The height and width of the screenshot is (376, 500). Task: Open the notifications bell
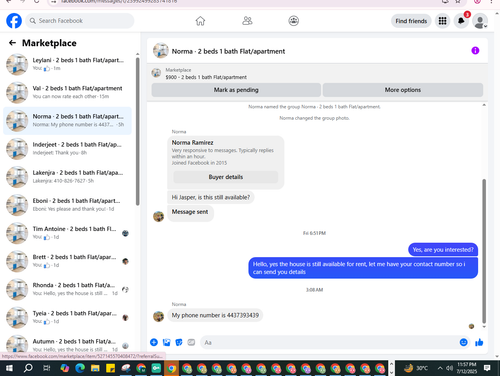(461, 21)
